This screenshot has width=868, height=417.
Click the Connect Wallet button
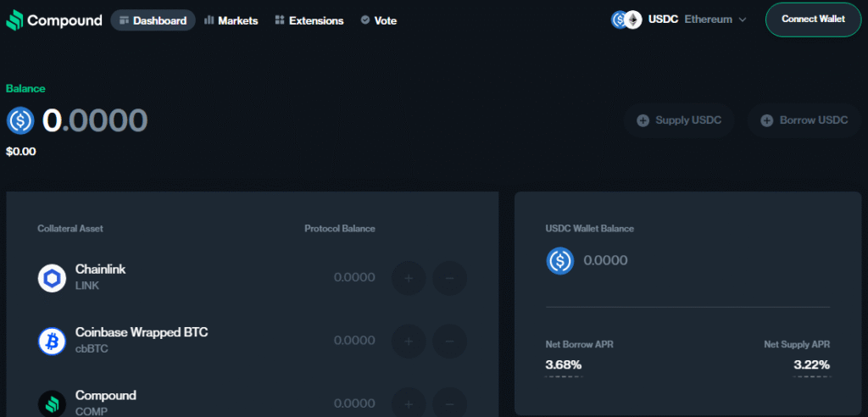tap(813, 19)
